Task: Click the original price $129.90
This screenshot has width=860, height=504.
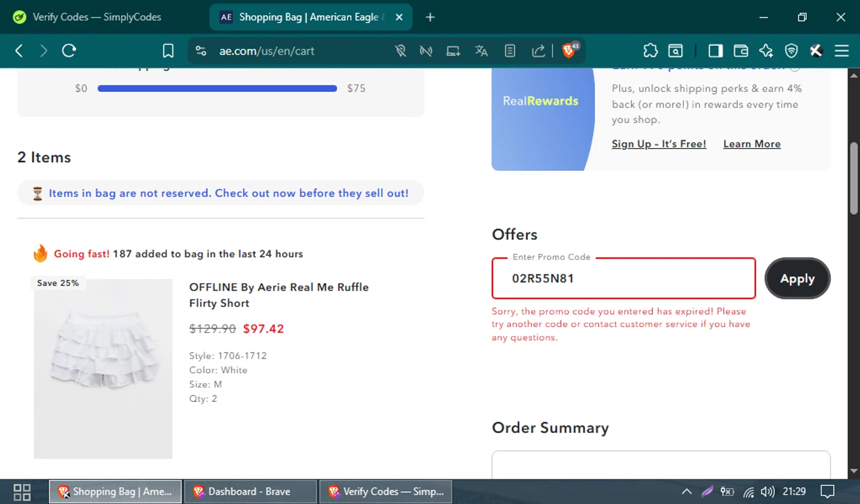Action: click(213, 329)
